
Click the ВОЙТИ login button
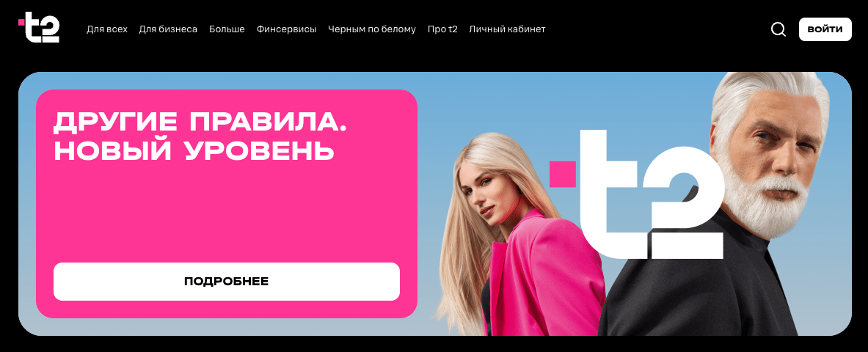point(825,29)
